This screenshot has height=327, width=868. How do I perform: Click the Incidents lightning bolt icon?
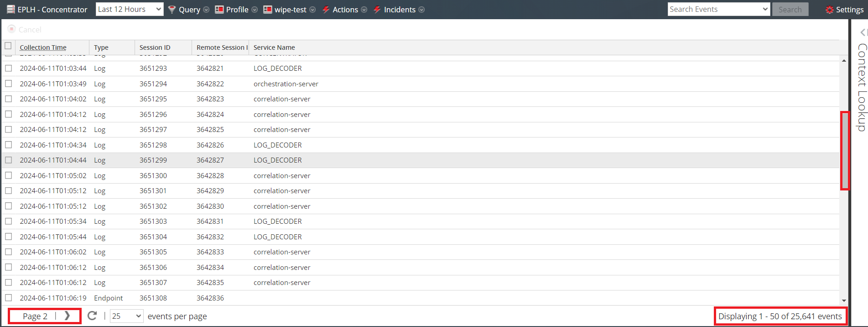(x=377, y=10)
